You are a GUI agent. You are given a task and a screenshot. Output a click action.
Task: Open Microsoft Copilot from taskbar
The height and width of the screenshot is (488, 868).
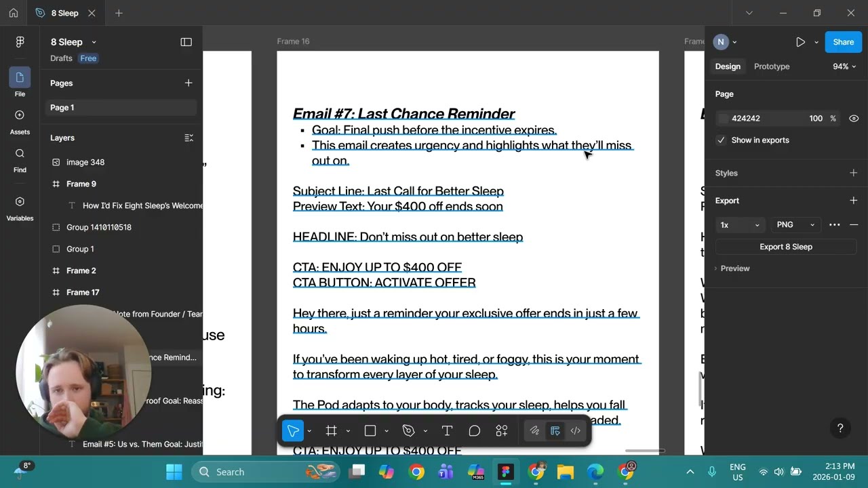point(387,472)
